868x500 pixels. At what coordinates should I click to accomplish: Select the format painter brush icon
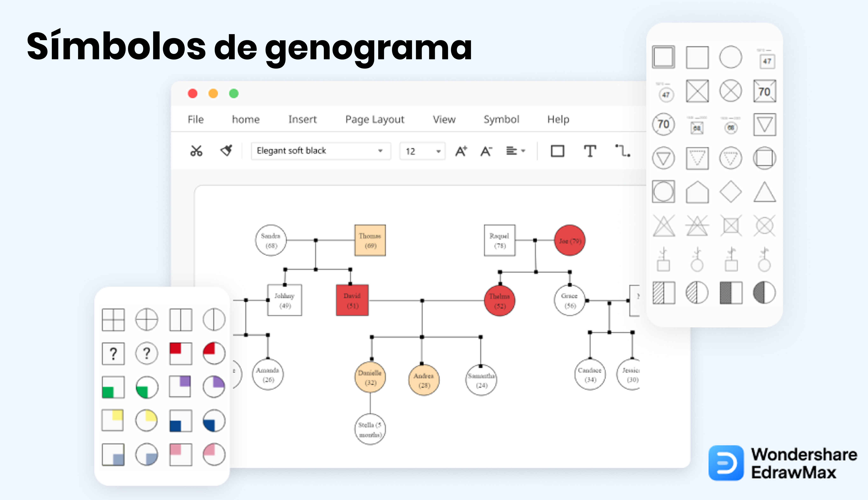click(x=226, y=150)
